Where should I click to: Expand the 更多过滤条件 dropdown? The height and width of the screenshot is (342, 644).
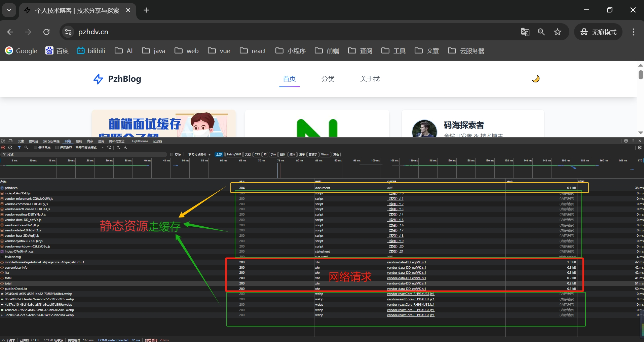199,155
